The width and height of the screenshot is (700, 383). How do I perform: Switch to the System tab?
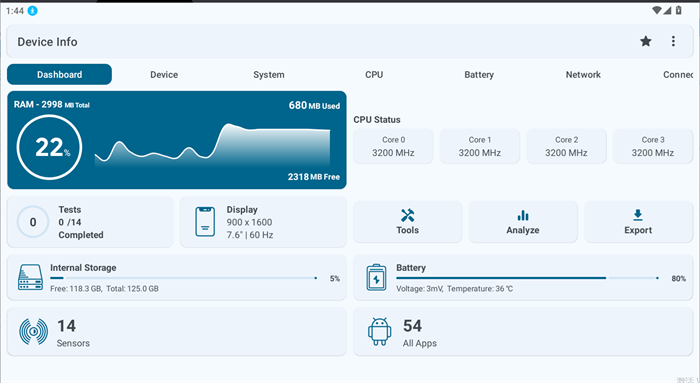pyautogui.click(x=269, y=75)
